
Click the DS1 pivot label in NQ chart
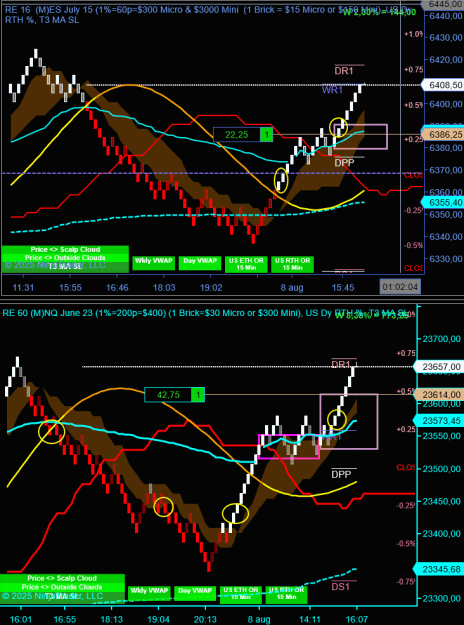[341, 587]
